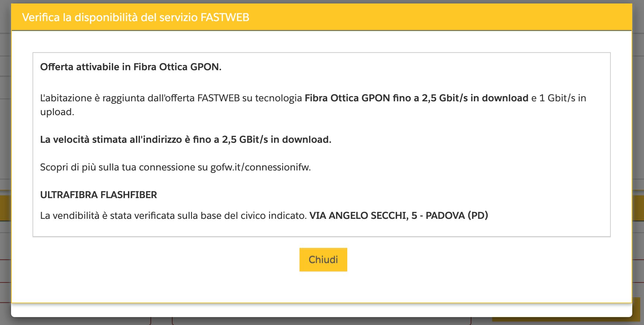Select text 'La vendibilità è stata verificata sulla base del civico indicato.'

click(x=174, y=215)
